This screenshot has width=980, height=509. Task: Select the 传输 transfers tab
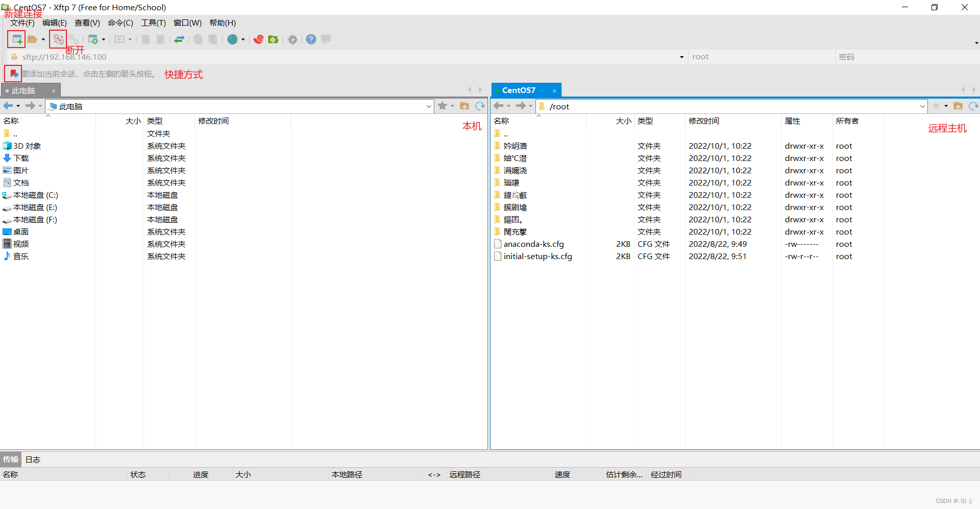(11, 459)
